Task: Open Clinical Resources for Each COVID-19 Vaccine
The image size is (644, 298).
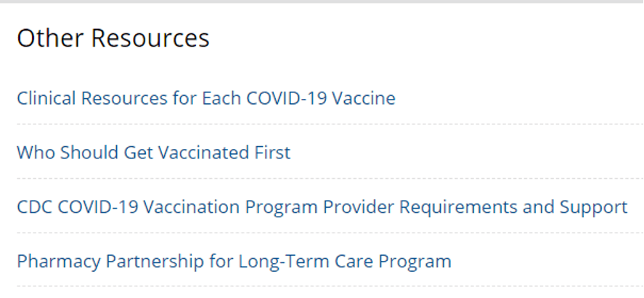Action: pyautogui.click(x=206, y=98)
